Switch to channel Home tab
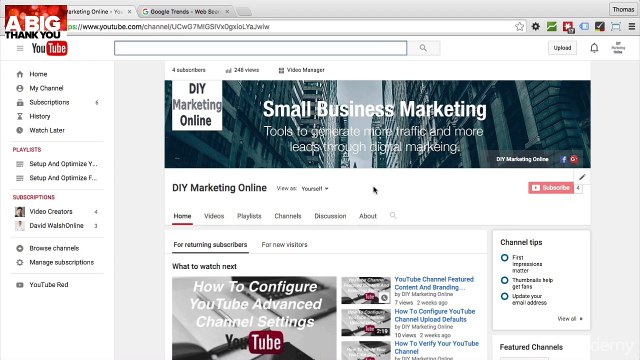Image resolution: width=640 pixels, height=360 pixels. click(182, 216)
